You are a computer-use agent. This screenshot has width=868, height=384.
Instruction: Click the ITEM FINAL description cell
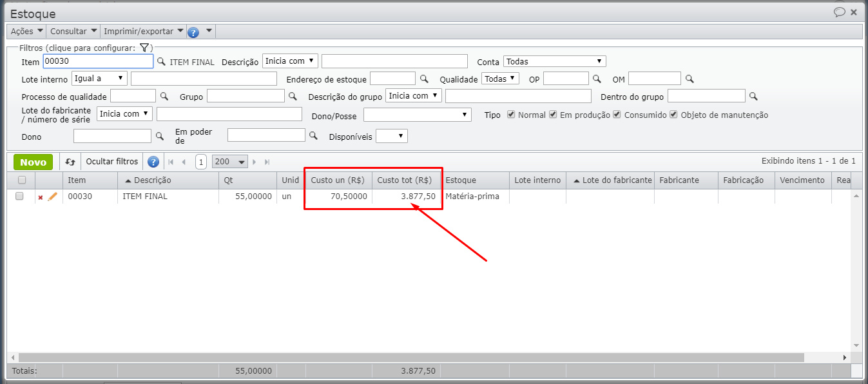168,197
